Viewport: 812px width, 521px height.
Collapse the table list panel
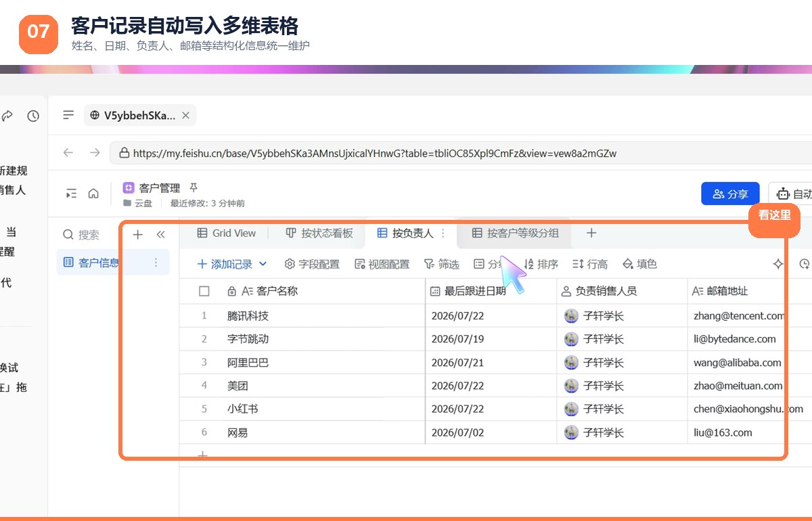tap(160, 235)
